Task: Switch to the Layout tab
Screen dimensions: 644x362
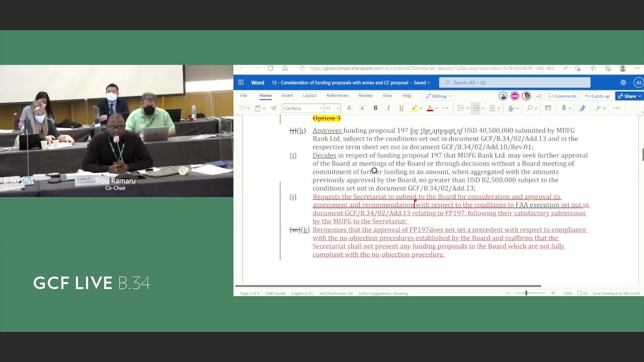Action: [x=309, y=96]
